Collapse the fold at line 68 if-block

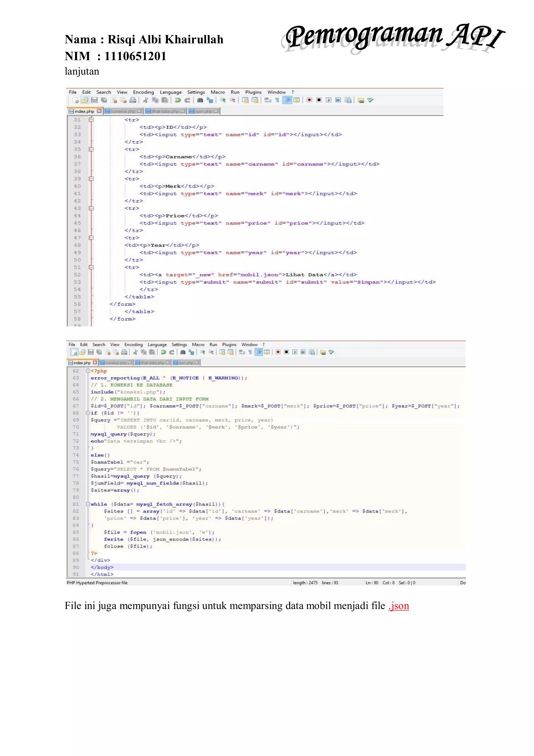(88, 413)
